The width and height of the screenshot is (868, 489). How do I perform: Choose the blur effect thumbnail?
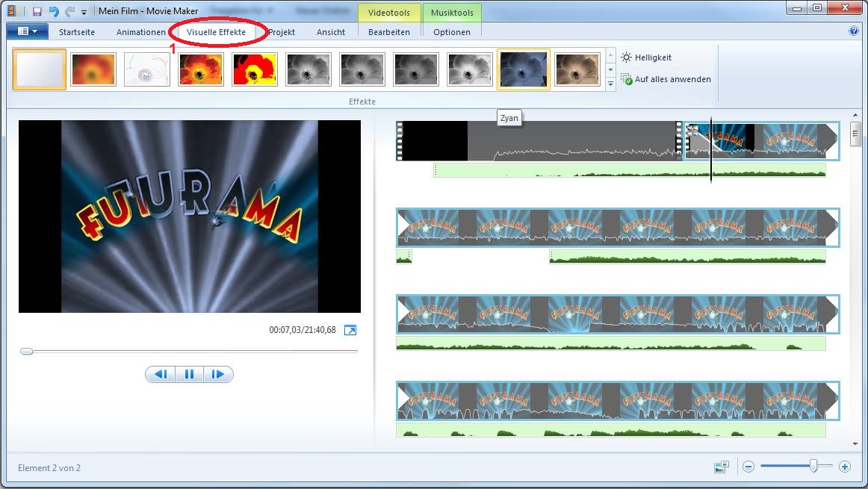click(x=93, y=69)
